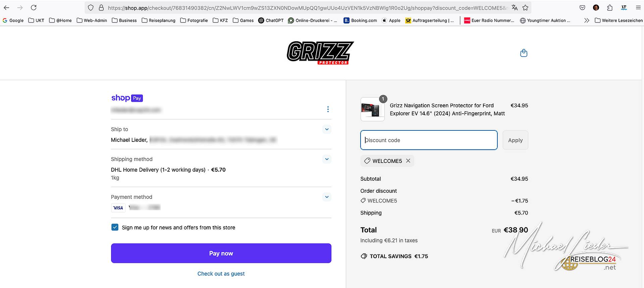Click the product thumbnail image
Screen dimensions: 644x288
(372, 109)
